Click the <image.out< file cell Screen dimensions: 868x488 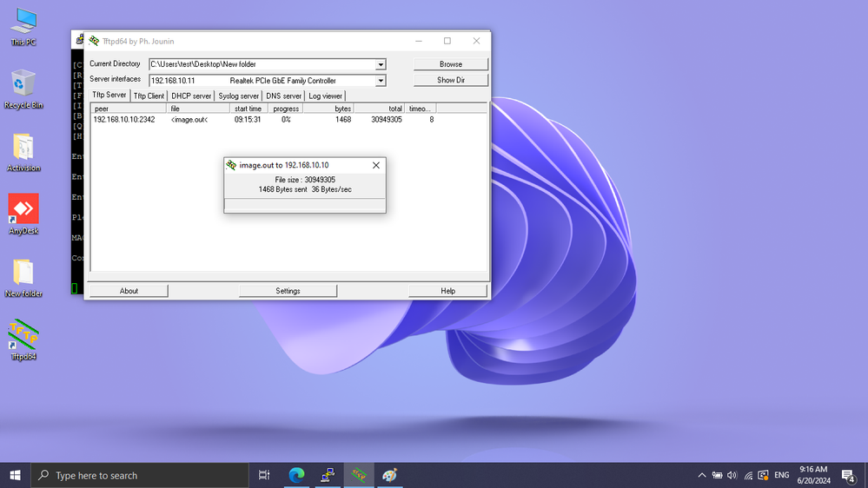click(x=189, y=120)
